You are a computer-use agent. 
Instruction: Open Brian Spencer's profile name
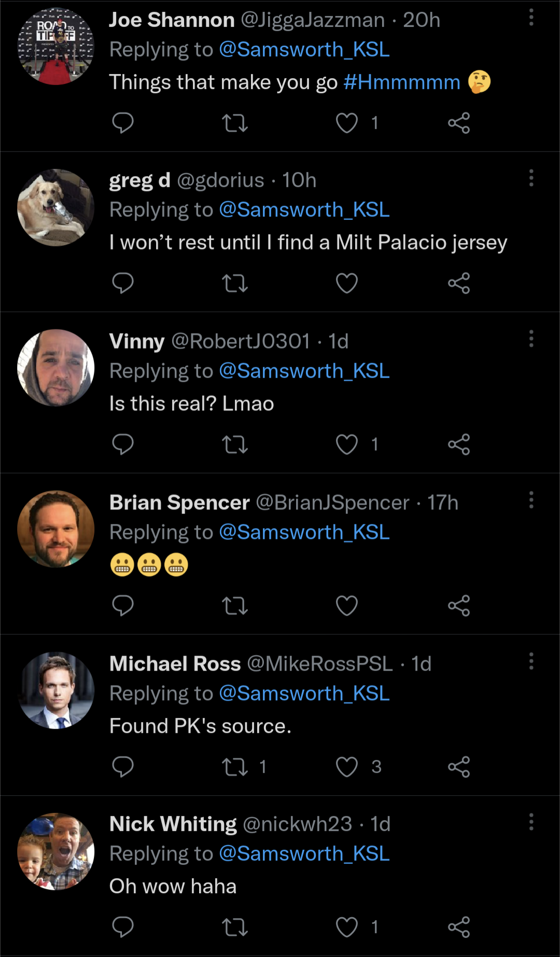179,503
